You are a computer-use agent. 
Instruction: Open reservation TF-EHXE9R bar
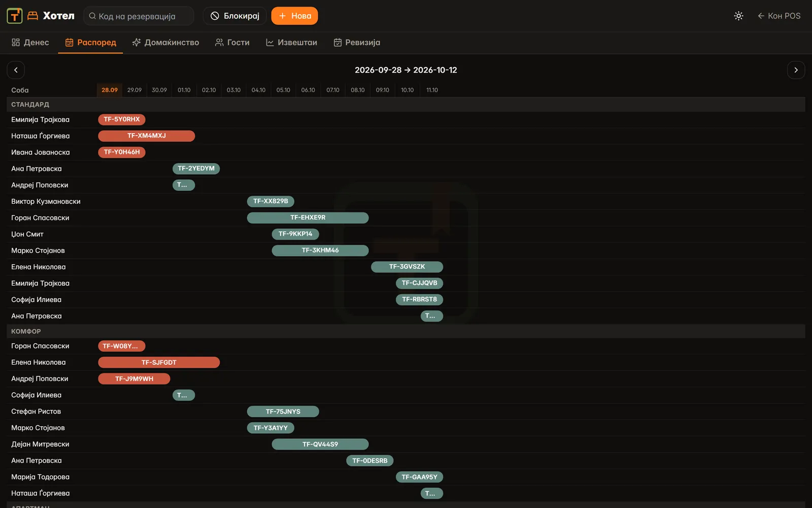[x=308, y=217]
